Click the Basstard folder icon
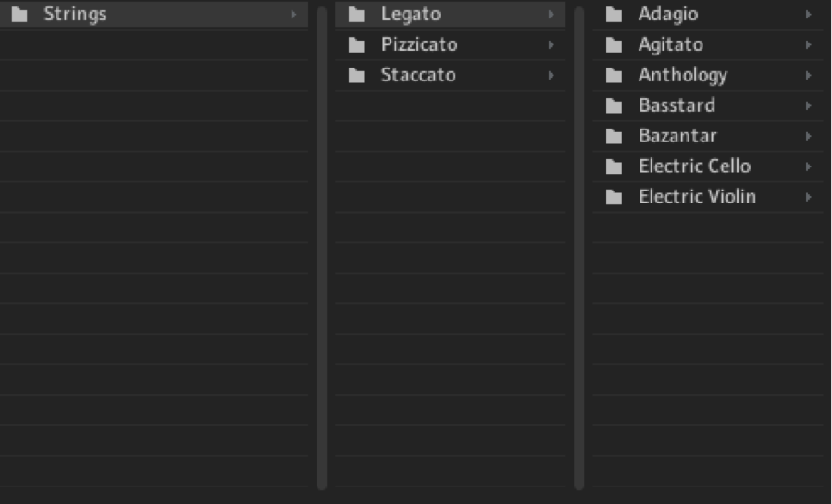The width and height of the screenshot is (832, 504). pos(614,106)
